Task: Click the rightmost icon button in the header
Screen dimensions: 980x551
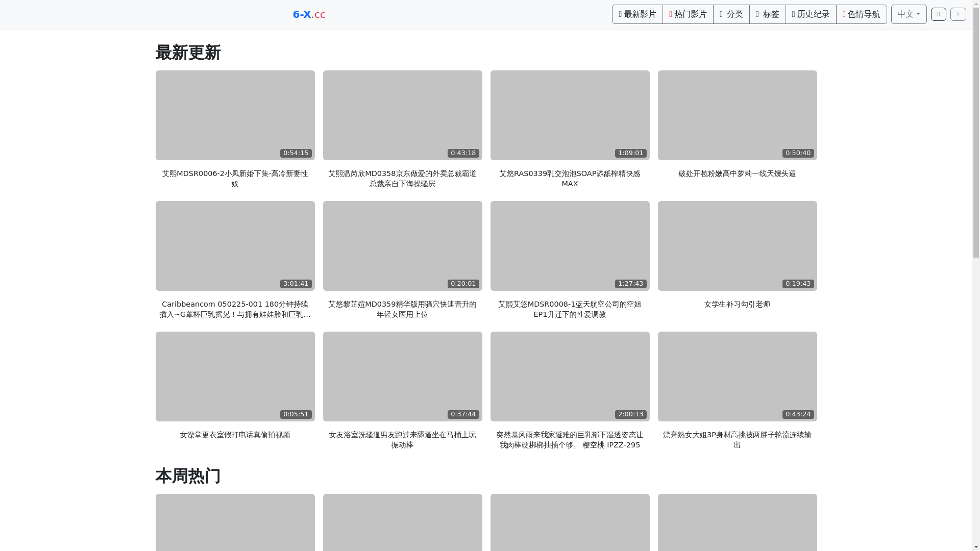Action: (x=958, y=14)
